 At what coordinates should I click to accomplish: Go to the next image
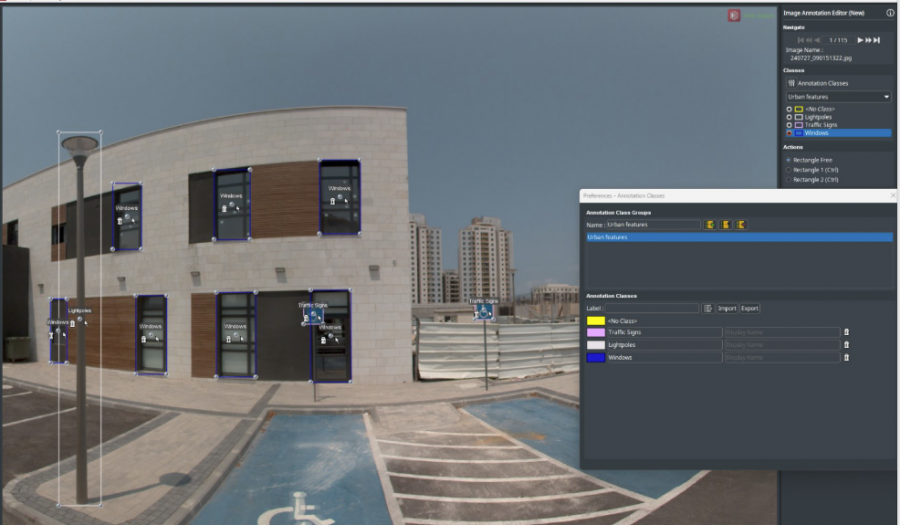coord(860,40)
